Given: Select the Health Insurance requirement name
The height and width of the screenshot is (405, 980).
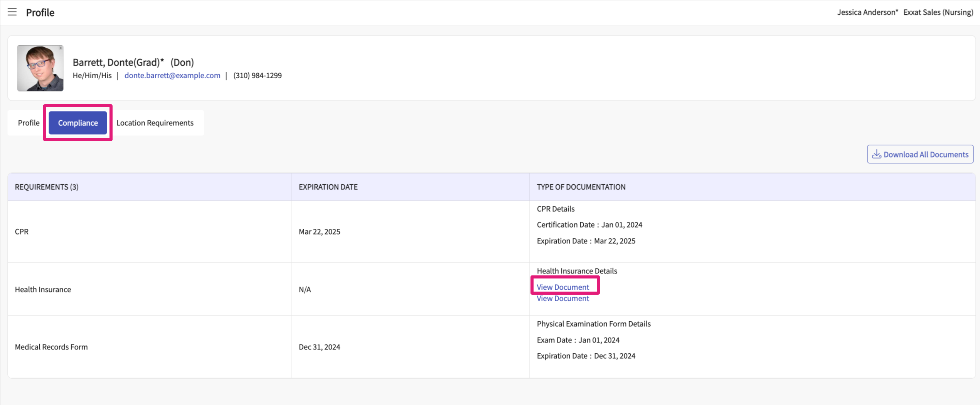Looking at the screenshot, I should point(43,289).
